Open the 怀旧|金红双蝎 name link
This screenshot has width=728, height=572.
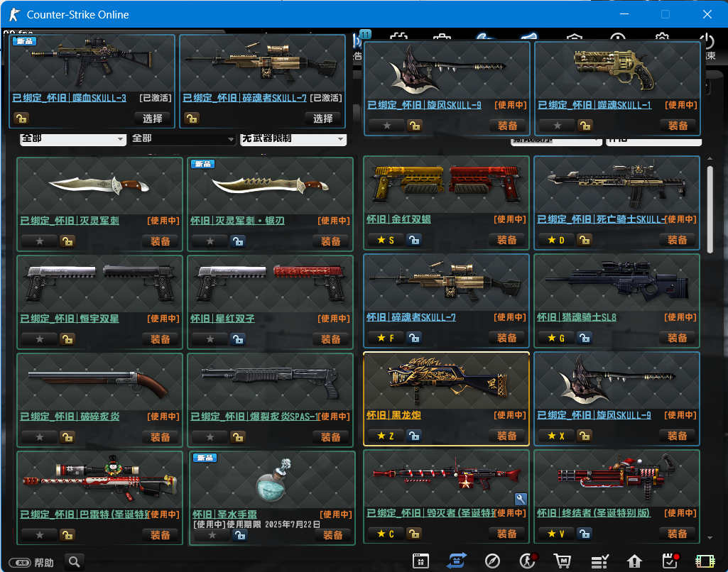399,219
